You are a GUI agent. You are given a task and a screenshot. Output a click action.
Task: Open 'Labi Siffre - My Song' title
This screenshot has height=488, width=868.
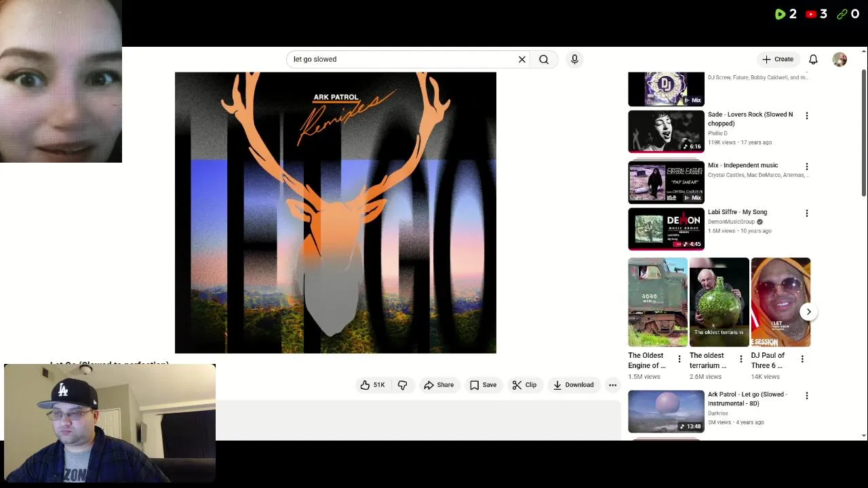[737, 212]
